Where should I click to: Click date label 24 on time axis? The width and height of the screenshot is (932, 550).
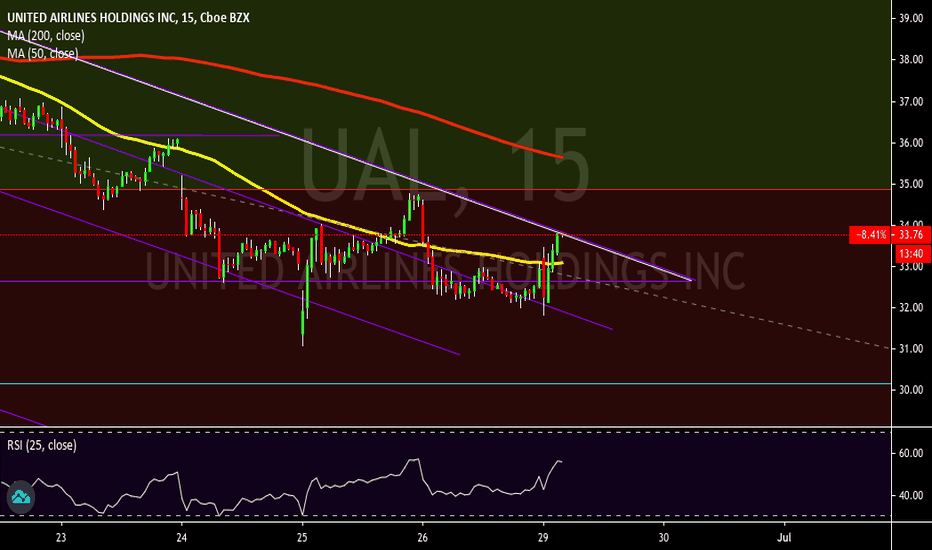tap(182, 538)
